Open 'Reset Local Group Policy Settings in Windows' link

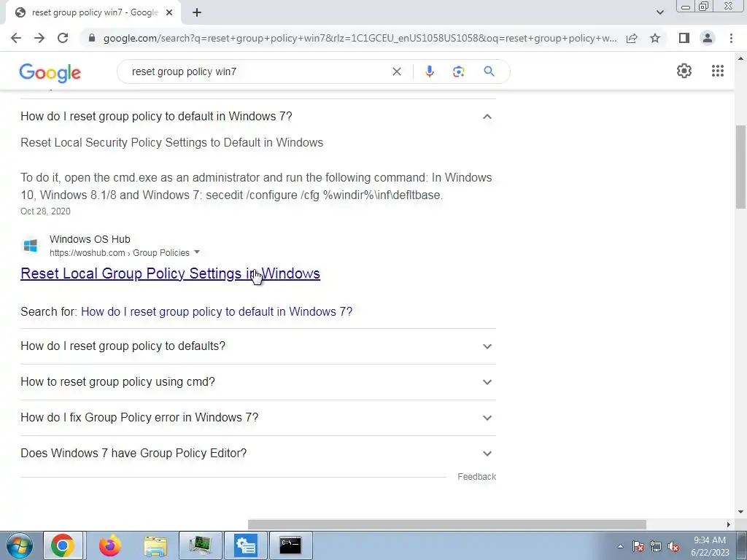(170, 273)
